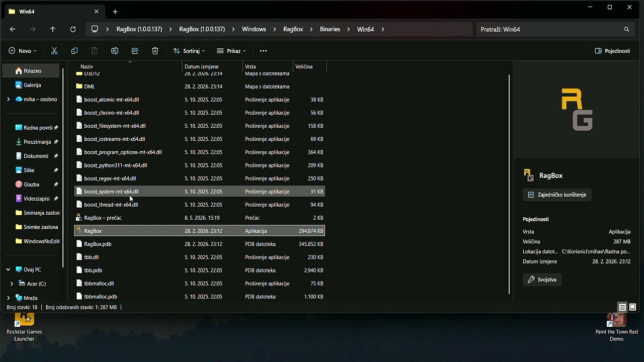Click the Dokumenti icon in sidebar
644x362 pixels.
click(19, 156)
